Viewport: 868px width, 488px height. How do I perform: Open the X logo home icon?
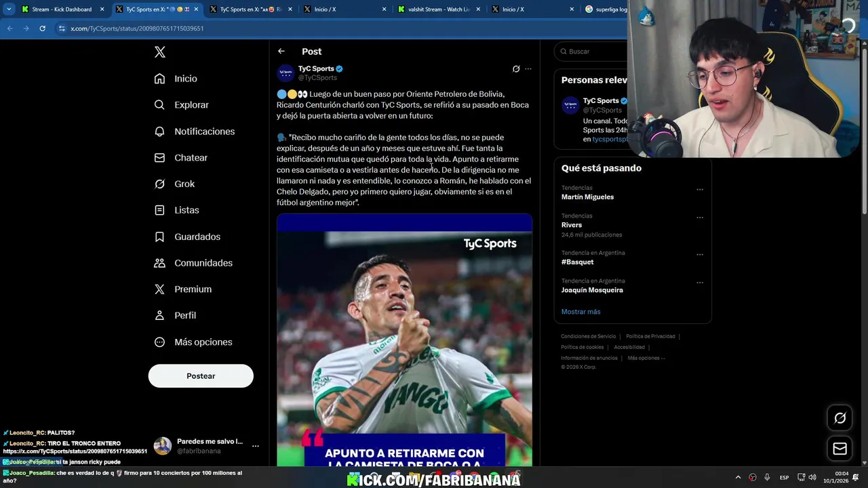click(159, 52)
